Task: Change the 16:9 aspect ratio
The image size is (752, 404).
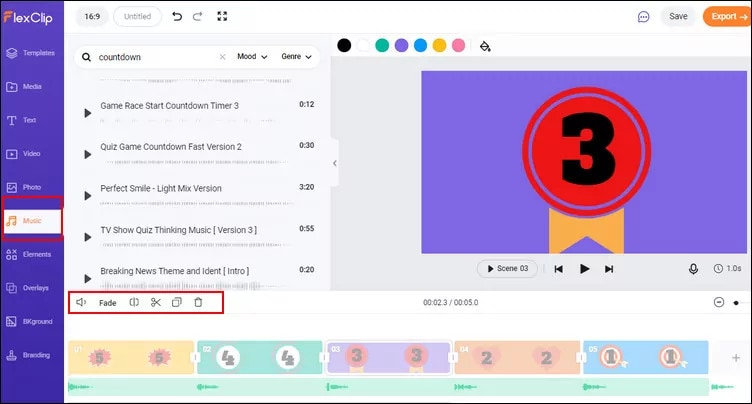Action: [92, 16]
